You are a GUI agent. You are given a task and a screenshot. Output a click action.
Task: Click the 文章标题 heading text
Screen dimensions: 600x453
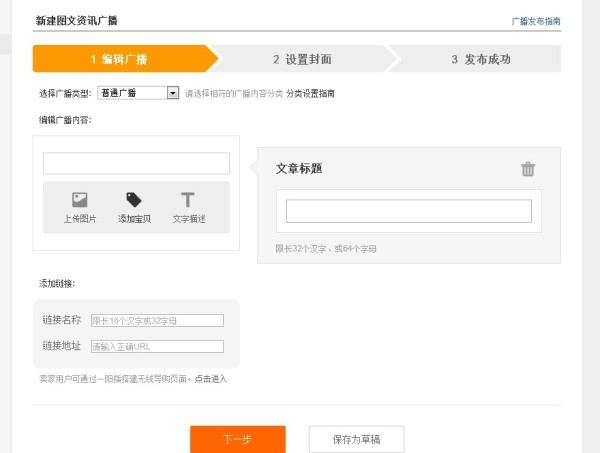[x=299, y=168]
